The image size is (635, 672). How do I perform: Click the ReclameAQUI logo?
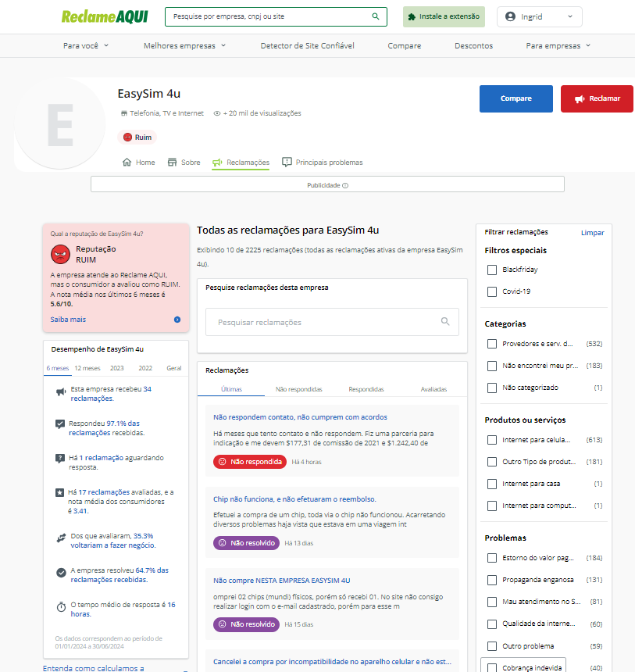pos(105,16)
